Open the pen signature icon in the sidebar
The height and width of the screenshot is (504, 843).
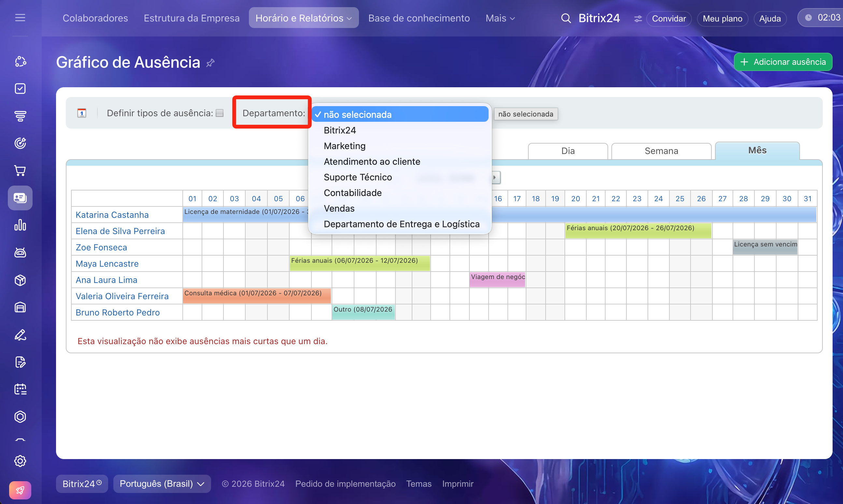click(x=21, y=335)
